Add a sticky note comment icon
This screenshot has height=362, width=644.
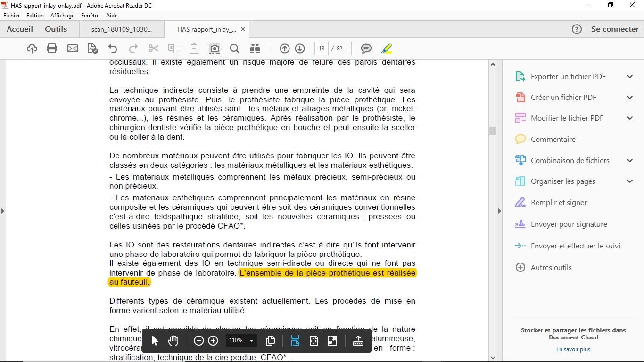click(366, 49)
